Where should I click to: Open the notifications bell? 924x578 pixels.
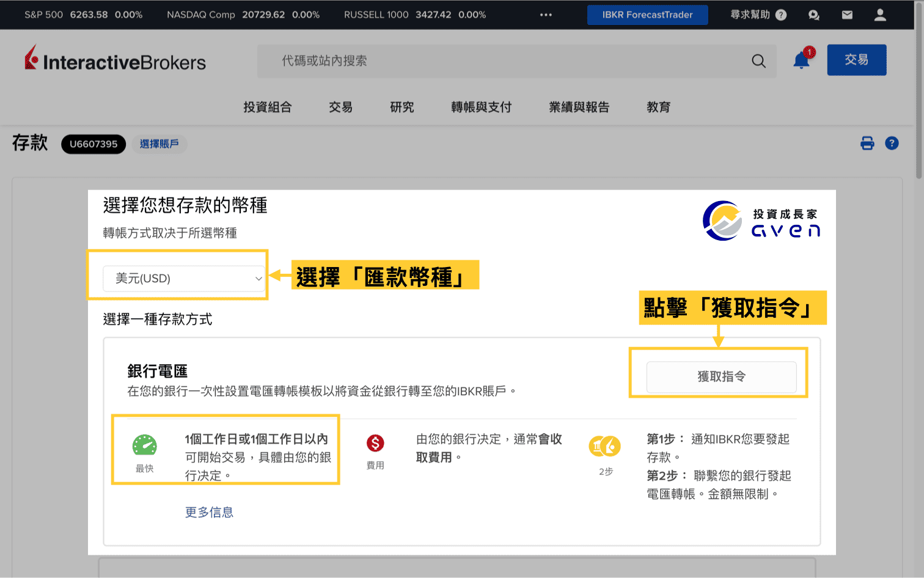[802, 60]
